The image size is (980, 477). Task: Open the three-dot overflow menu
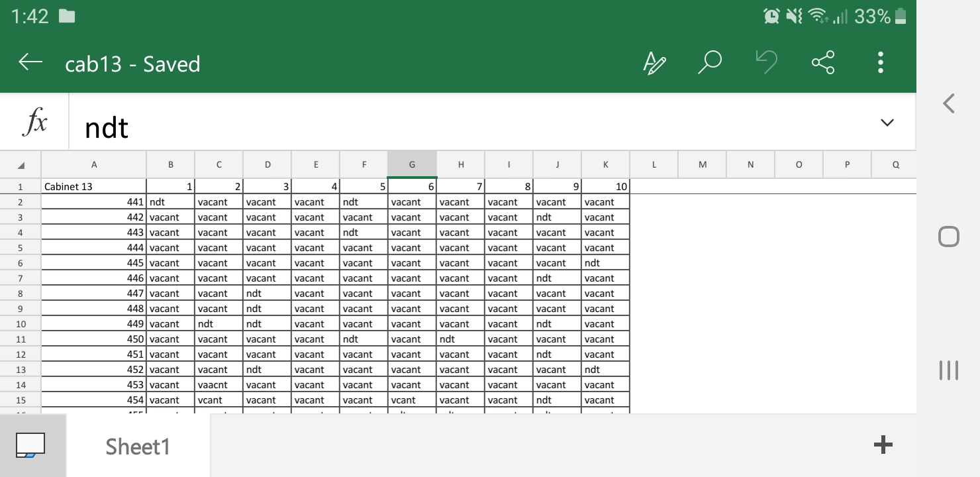click(x=880, y=63)
